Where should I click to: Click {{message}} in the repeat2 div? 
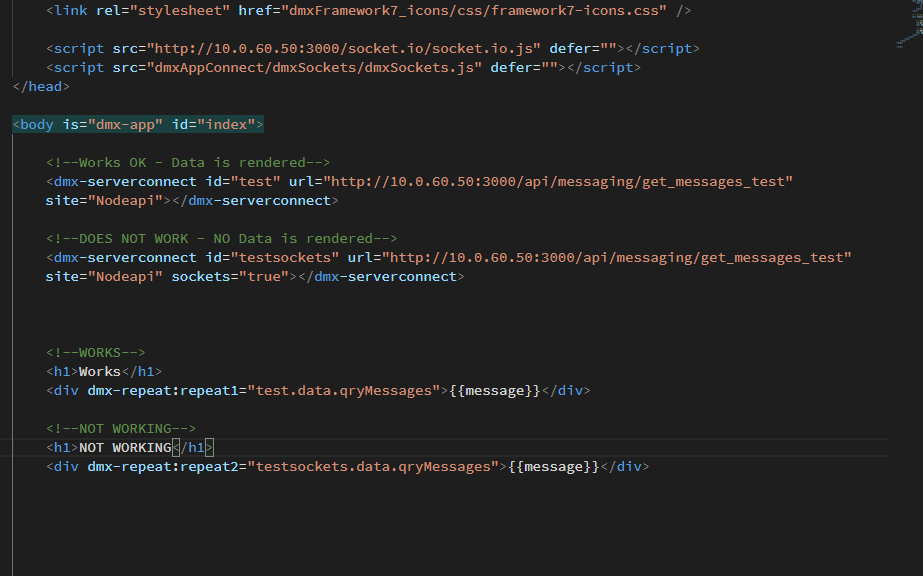click(553, 467)
